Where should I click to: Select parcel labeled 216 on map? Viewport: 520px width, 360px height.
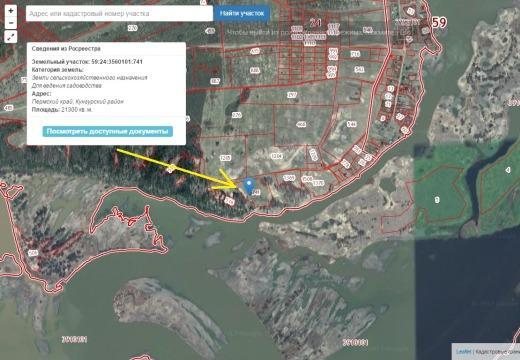pos(355,54)
